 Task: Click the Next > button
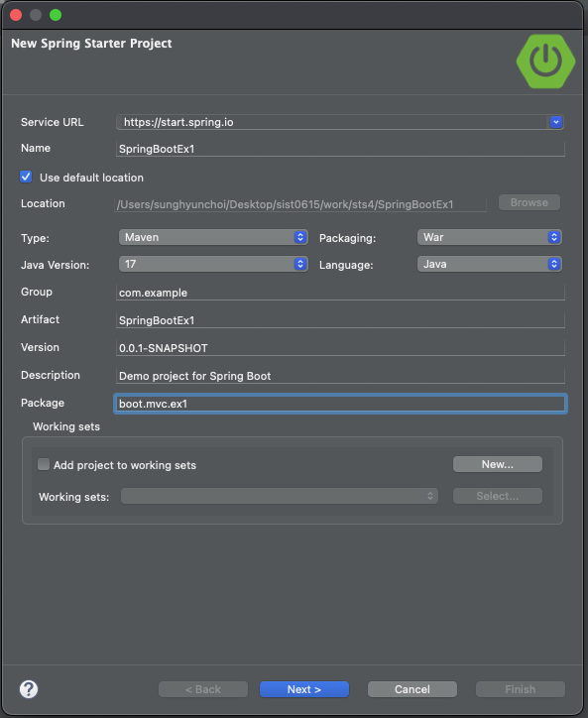point(304,689)
